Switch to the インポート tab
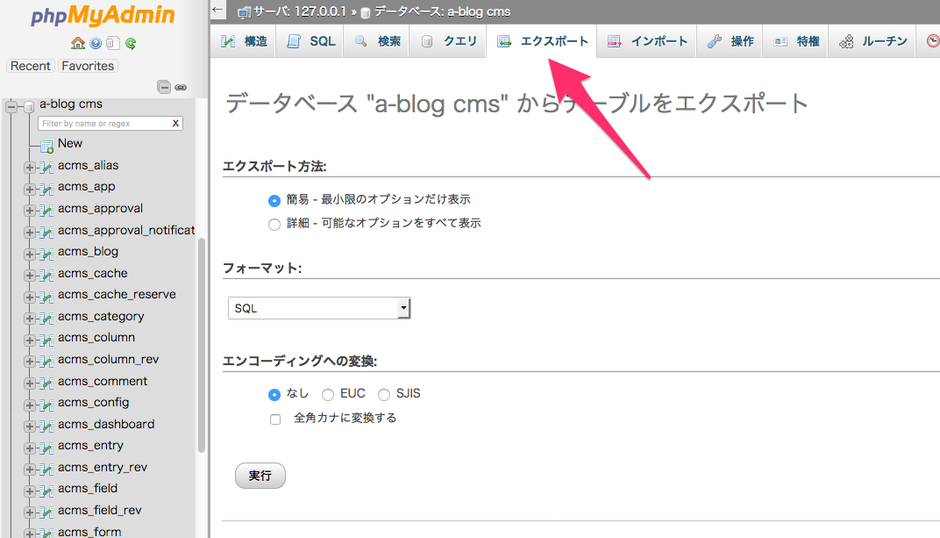The image size is (940, 538). [648, 41]
